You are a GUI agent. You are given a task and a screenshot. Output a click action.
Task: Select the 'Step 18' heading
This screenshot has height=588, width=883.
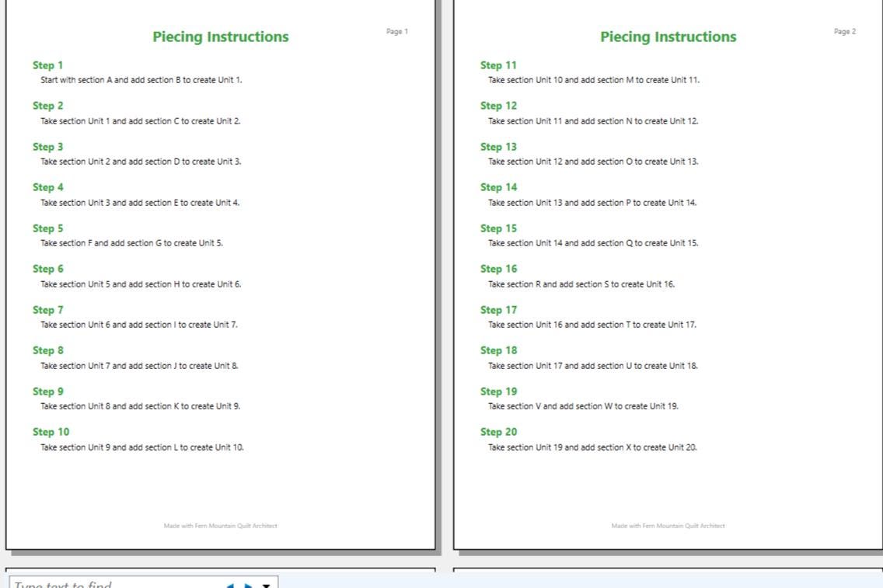click(x=498, y=350)
